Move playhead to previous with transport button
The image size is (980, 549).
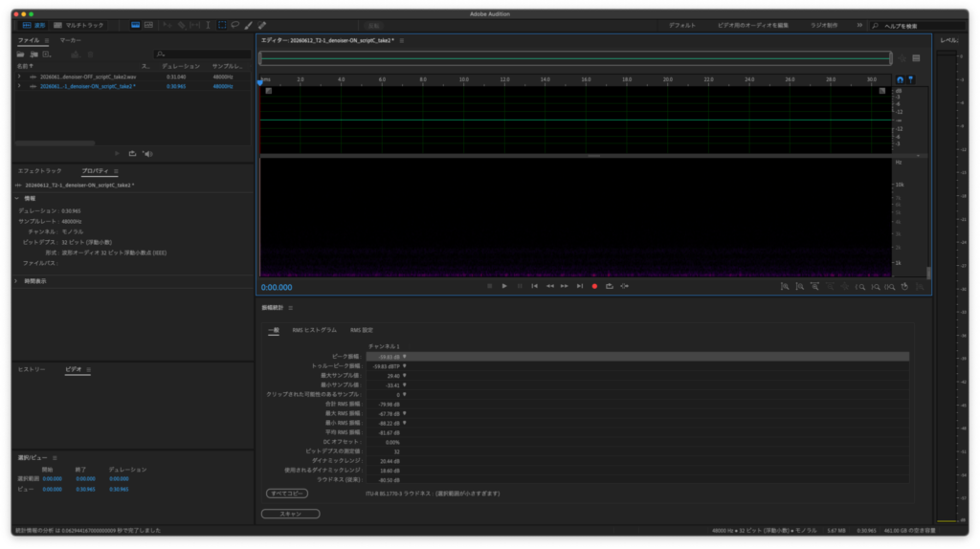pyautogui.click(x=534, y=286)
